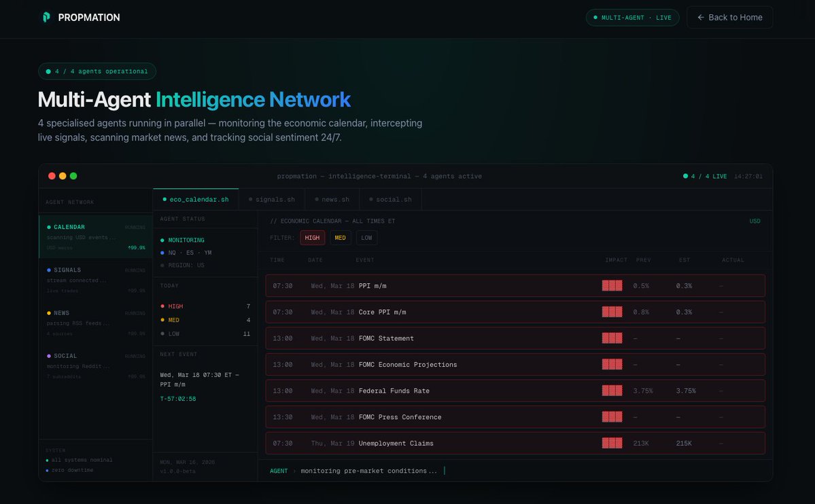
Task: Switch to the social.sh tab
Action: (390, 200)
